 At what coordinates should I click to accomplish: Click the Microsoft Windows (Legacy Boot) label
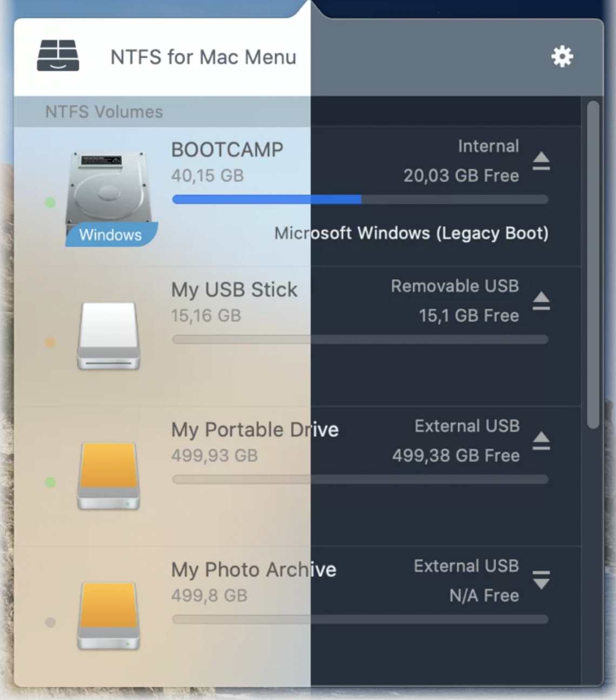(411, 233)
